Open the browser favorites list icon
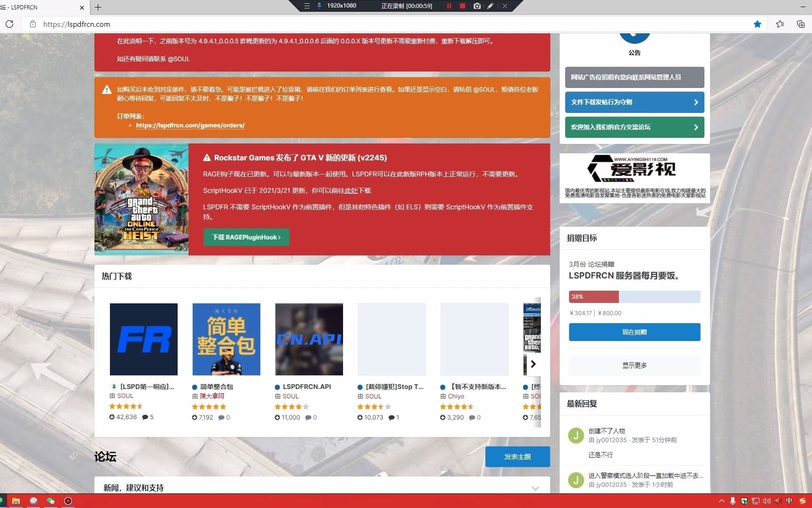Image resolution: width=812 pixels, height=508 pixels. pos(780,24)
